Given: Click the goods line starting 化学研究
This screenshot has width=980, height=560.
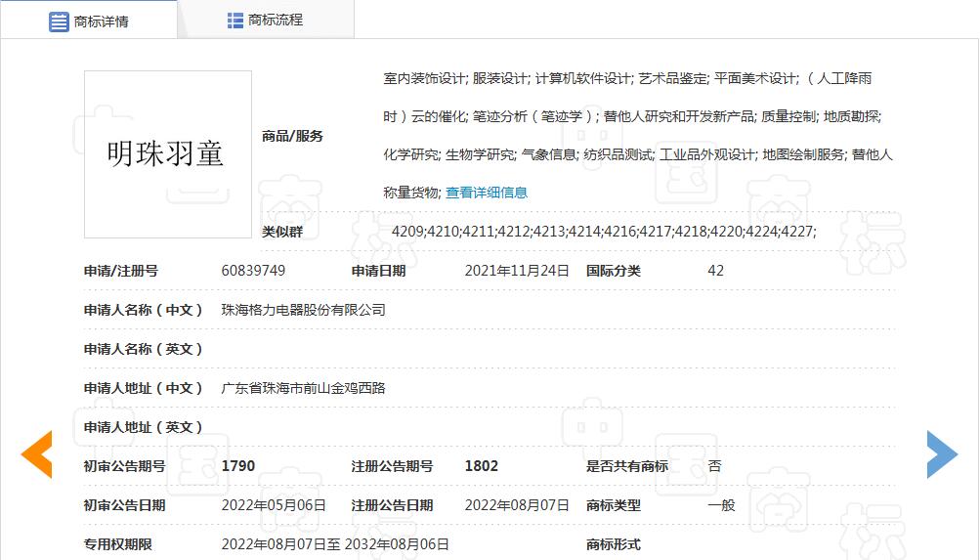Looking at the screenshot, I should coord(638,154).
